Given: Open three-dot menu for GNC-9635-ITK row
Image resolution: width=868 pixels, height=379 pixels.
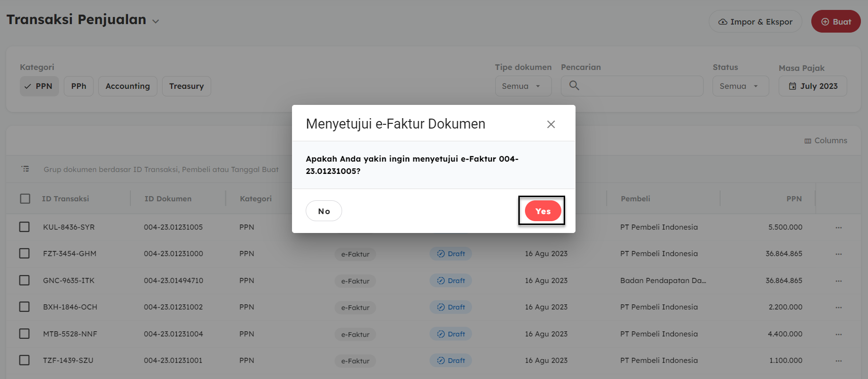Looking at the screenshot, I should point(838,281).
